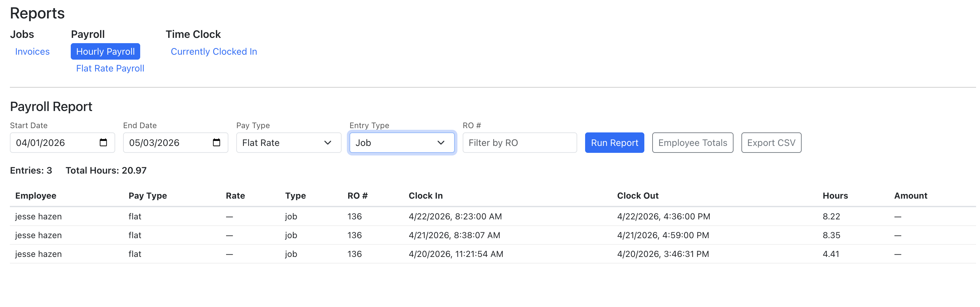Viewport: 980px width, 307px height.
Task: Select clock out 4/20/2026, 3:46:31 PM cell
Action: (x=663, y=254)
